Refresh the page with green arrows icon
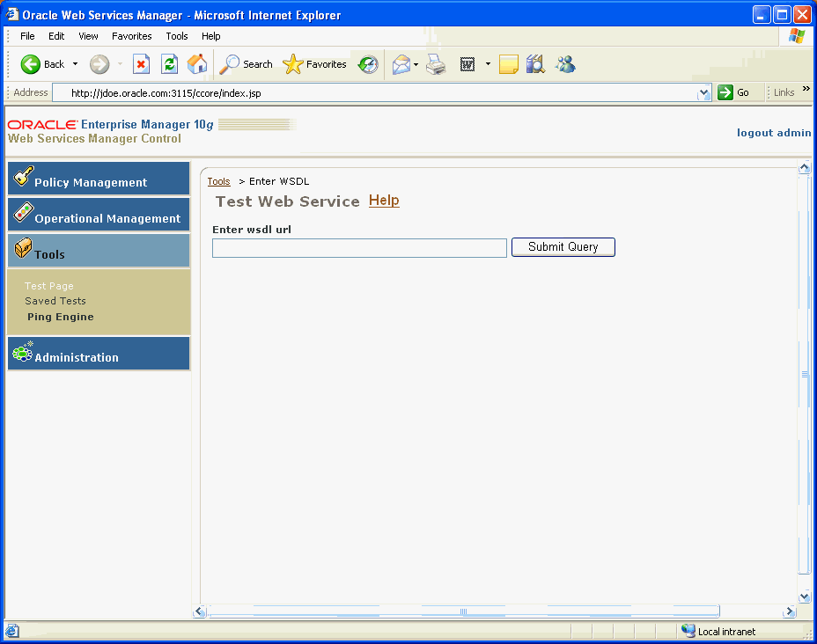 pyautogui.click(x=169, y=64)
